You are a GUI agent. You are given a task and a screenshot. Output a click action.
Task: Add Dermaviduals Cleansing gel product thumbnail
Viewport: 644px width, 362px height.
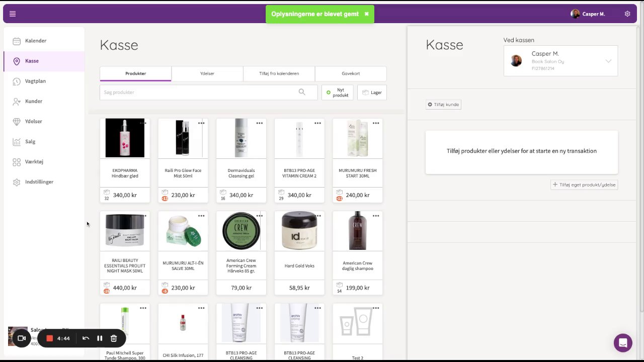tap(241, 138)
